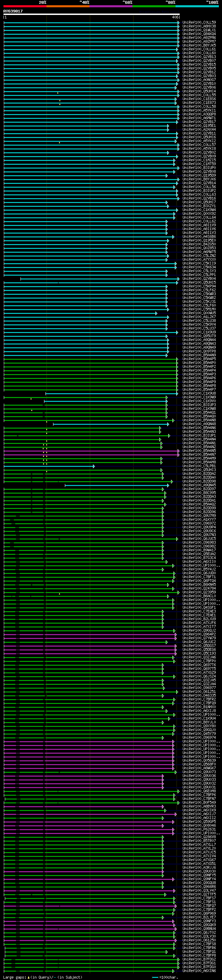Click hit label UniRef100_Q195D9
222x980 pixels.
point(199,175)
